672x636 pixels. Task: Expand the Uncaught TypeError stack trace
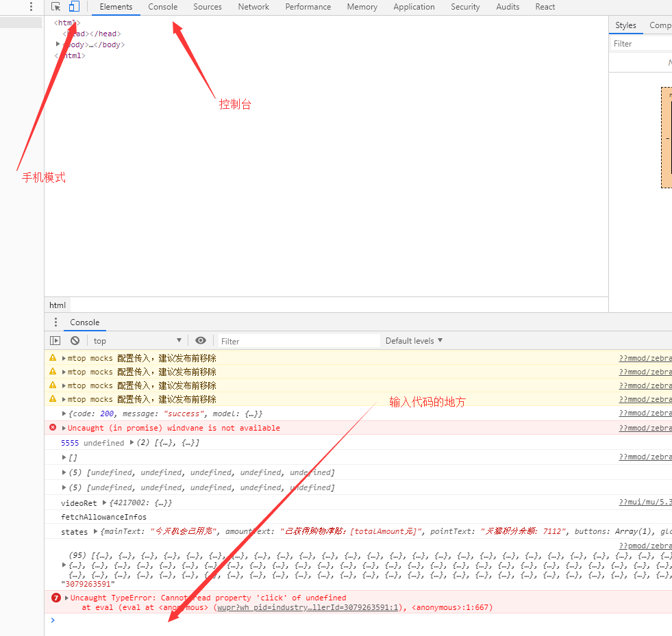tap(66, 598)
